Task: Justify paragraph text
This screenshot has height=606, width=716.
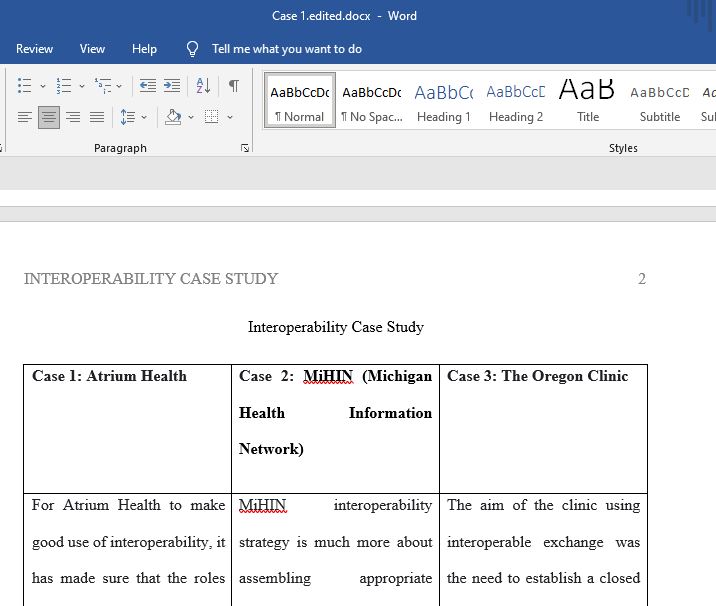Action: tap(97, 117)
